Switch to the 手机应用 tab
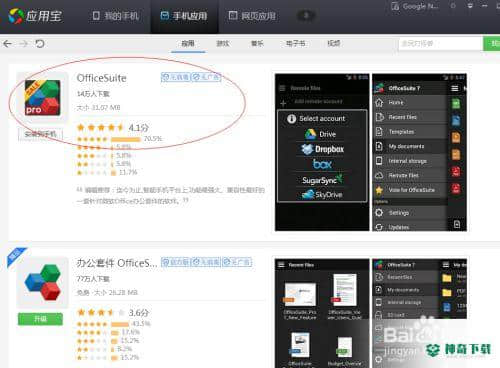 184,16
